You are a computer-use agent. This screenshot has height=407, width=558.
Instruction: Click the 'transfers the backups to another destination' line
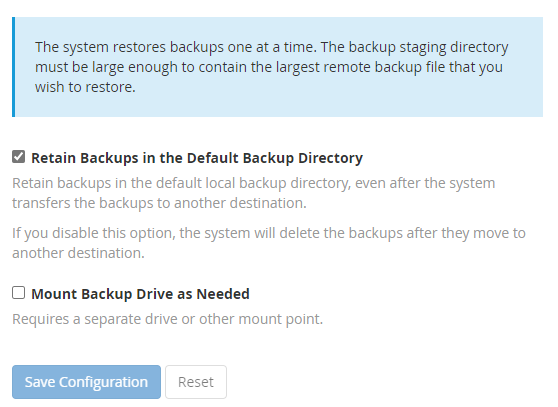(x=159, y=203)
